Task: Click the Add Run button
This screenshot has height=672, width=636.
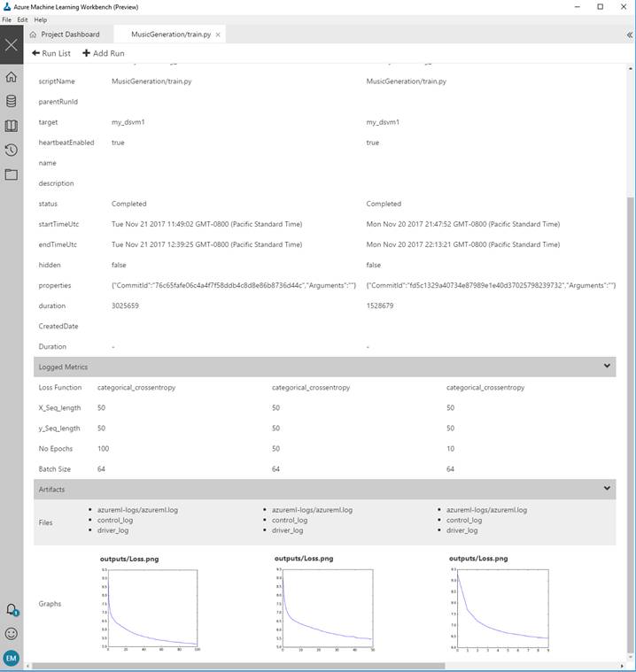Action: [x=104, y=53]
